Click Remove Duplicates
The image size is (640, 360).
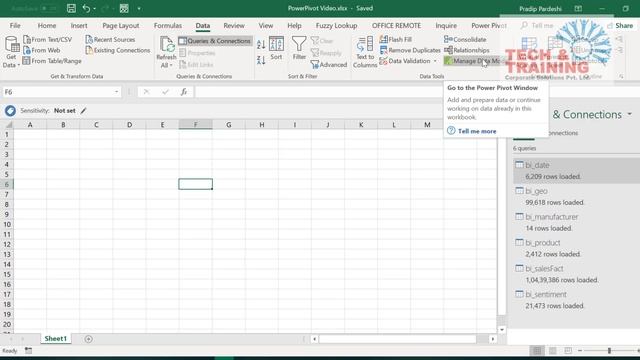tap(410, 50)
